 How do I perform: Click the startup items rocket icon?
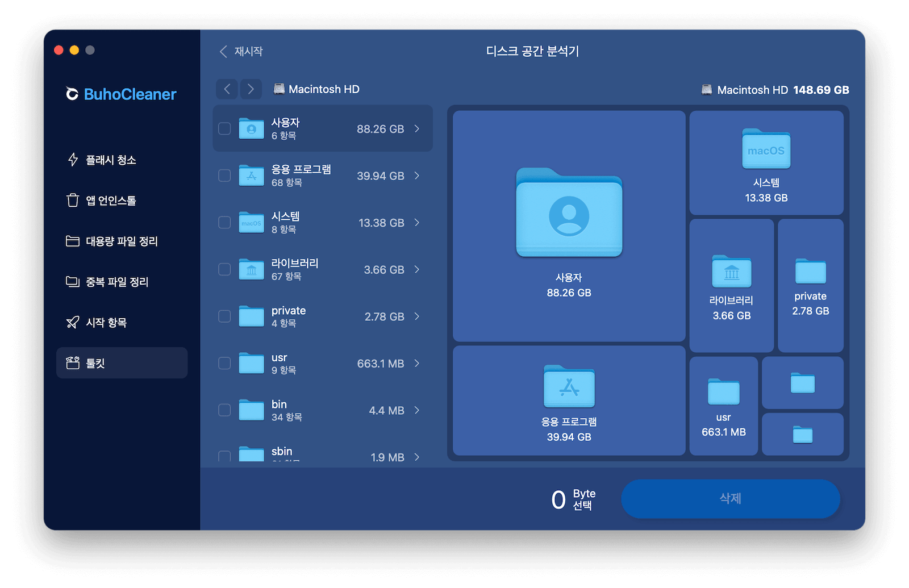(73, 322)
